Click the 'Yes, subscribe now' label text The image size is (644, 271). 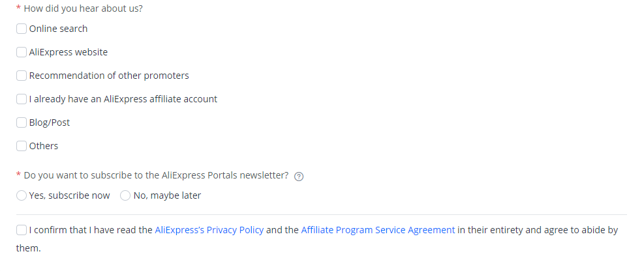(69, 195)
